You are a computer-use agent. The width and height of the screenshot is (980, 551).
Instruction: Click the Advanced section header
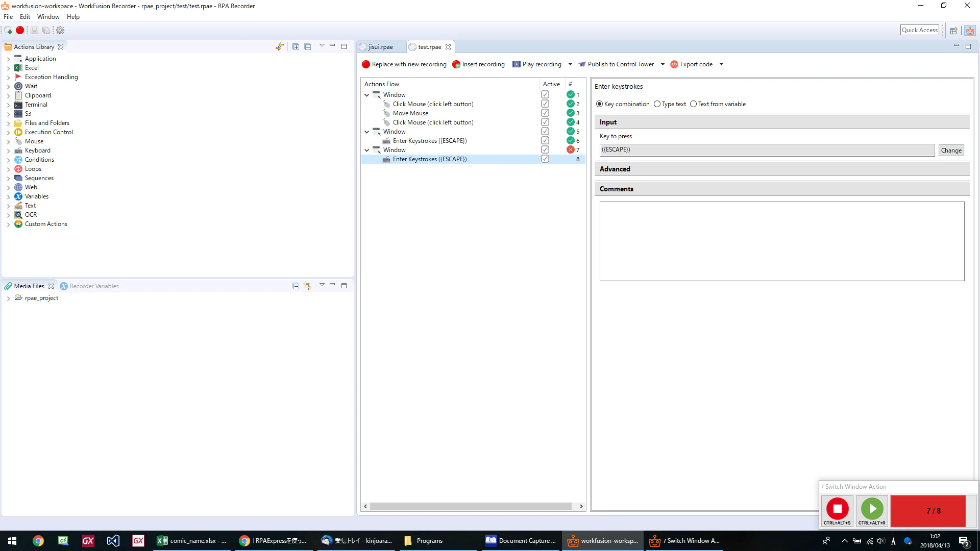click(x=782, y=169)
